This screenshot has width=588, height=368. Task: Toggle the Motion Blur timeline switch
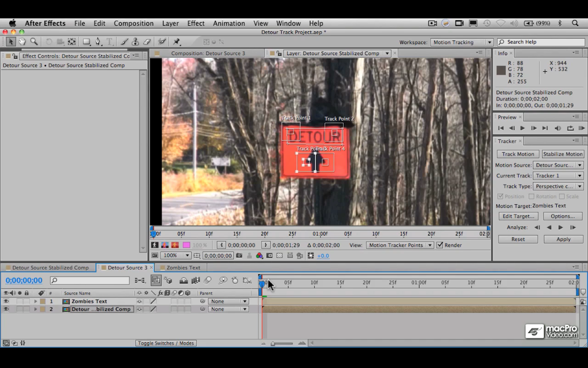[x=208, y=280]
